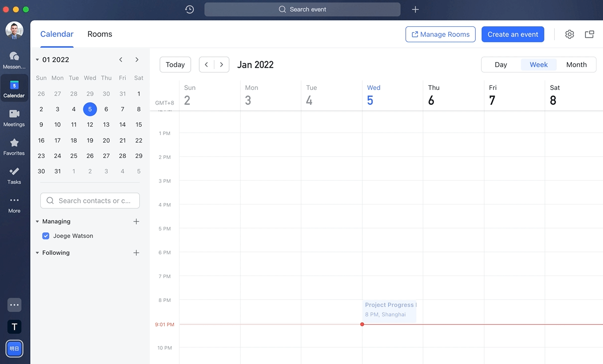The width and height of the screenshot is (603, 364).
Task: Click the Mon 3 column header
Action: (x=270, y=95)
